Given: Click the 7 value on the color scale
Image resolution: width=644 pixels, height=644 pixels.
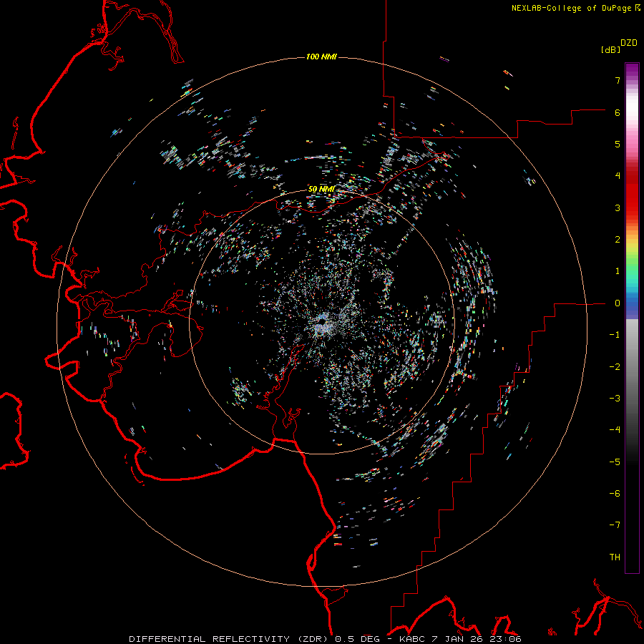Looking at the screenshot, I should pyautogui.click(x=618, y=80).
